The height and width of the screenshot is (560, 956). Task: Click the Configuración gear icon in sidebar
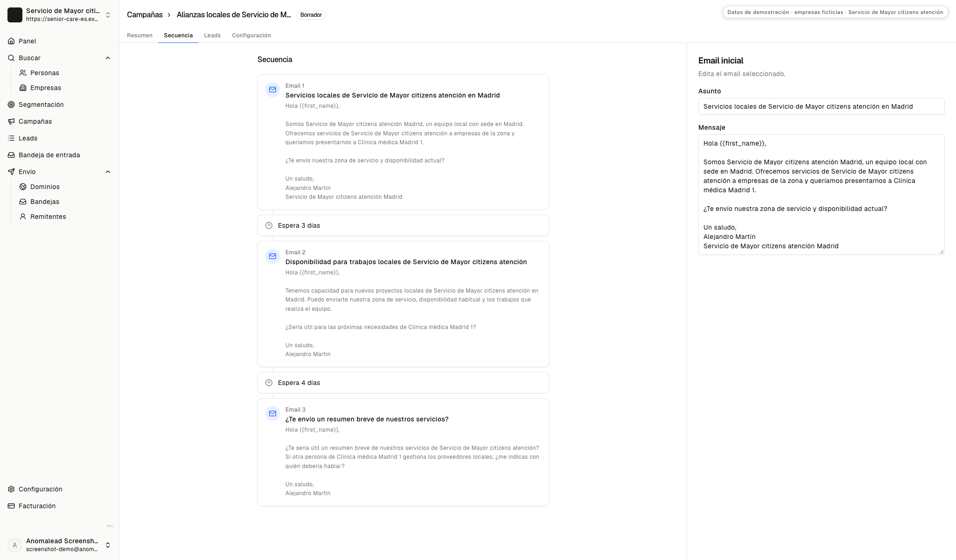[x=11, y=489]
